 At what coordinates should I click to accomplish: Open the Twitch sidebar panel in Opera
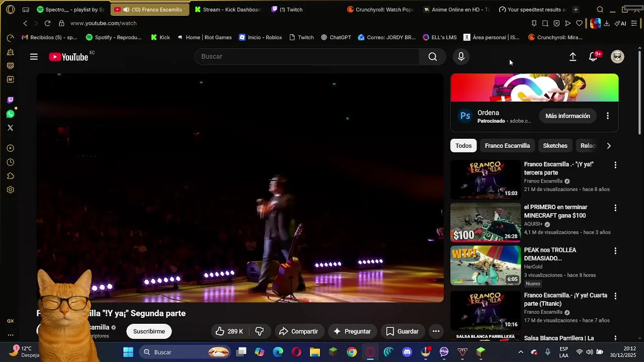tap(10, 100)
